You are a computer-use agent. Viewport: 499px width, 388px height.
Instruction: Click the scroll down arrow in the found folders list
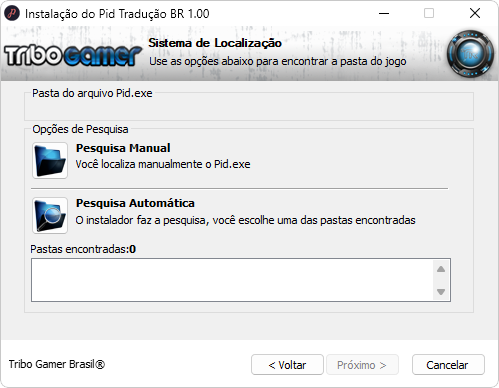click(441, 292)
